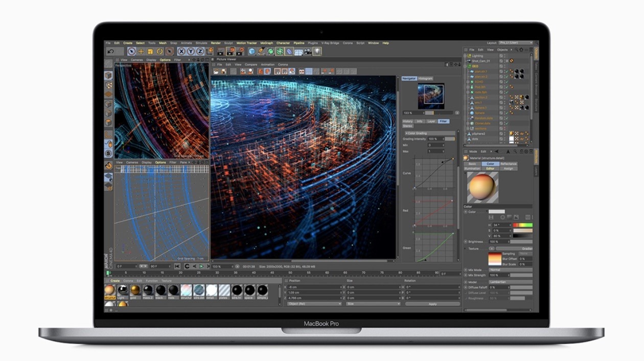Click the Camera object icon

[308, 52]
